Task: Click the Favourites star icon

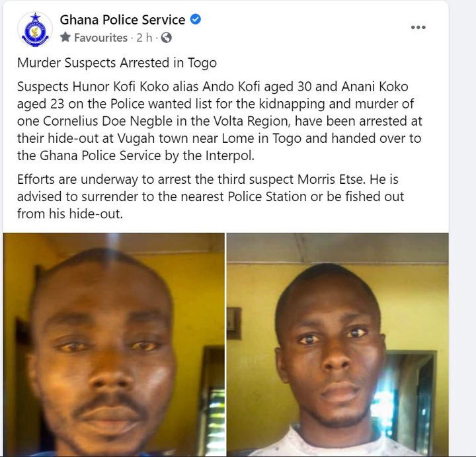Action: [x=65, y=37]
